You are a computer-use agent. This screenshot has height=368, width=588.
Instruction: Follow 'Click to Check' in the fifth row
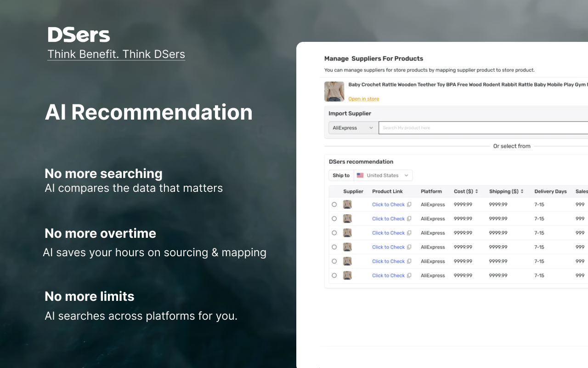389,262
